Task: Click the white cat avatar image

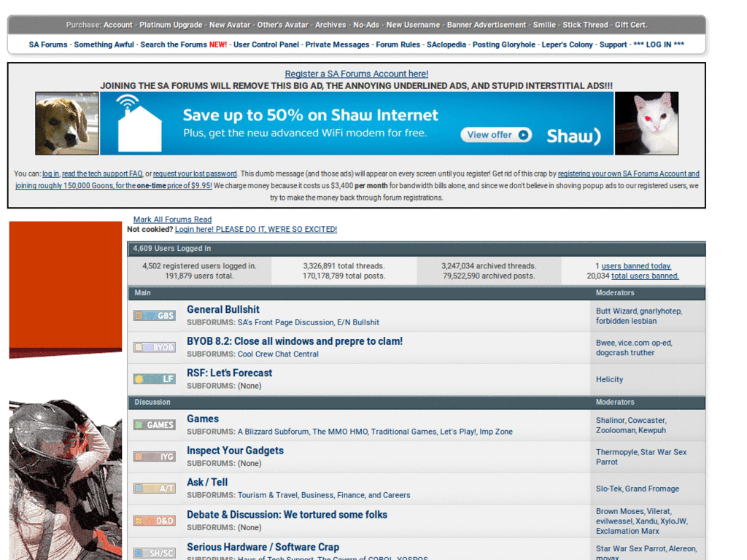Action: click(x=646, y=123)
